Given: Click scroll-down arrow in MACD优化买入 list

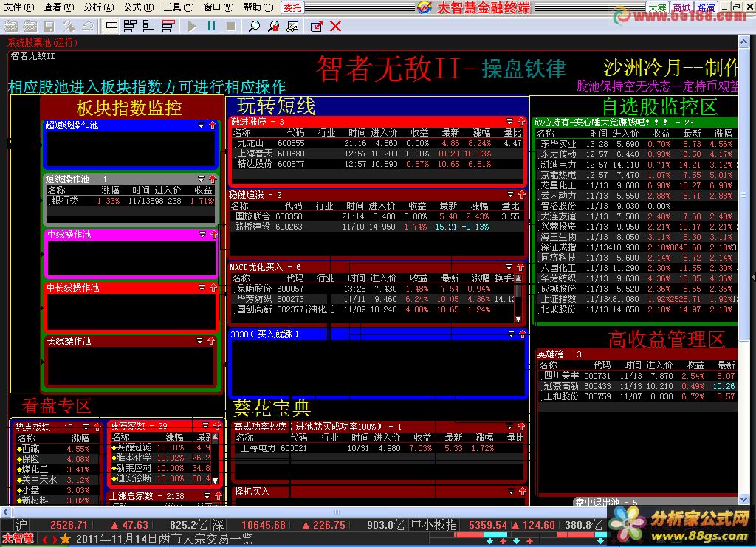Looking at the screenshot, I should [x=518, y=319].
